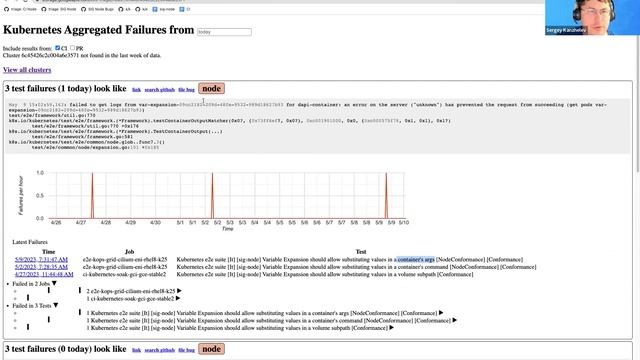Click the 3 test failures (0 today) heading
Viewport: 640px width, 360px height.
[x=66, y=349]
